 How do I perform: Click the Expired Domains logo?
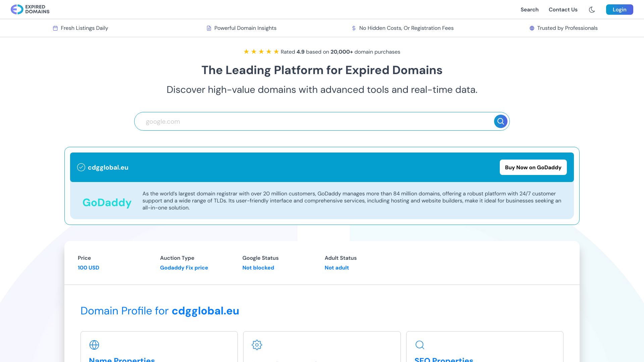click(x=30, y=9)
